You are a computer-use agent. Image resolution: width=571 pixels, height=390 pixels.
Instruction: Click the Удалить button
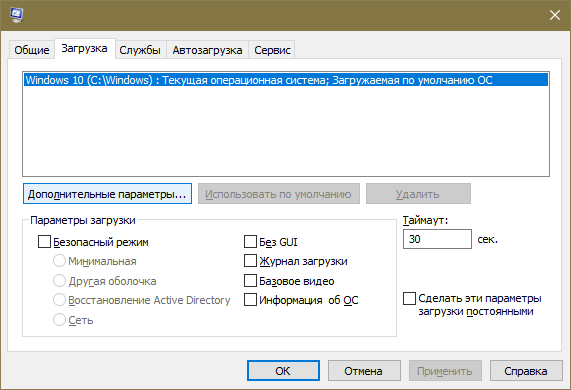point(418,194)
